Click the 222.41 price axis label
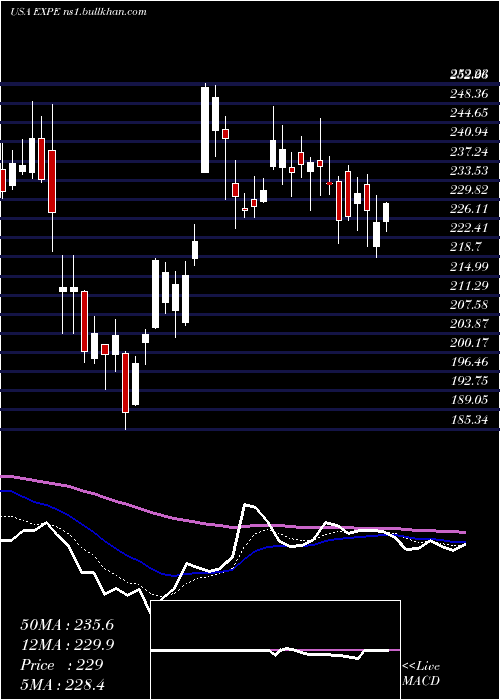The height and width of the screenshot is (700, 500). 468,229
